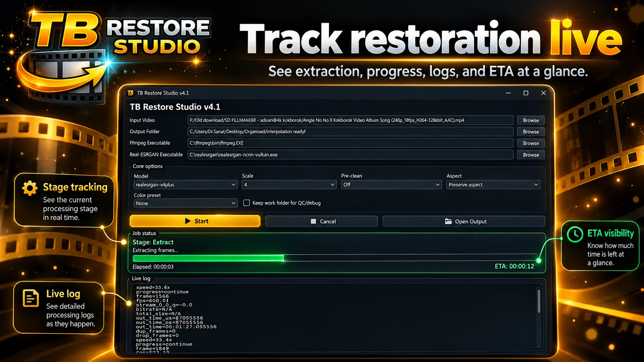This screenshot has height=362, width=644.
Task: Click the Stage tracking gear icon
Action: 30,188
